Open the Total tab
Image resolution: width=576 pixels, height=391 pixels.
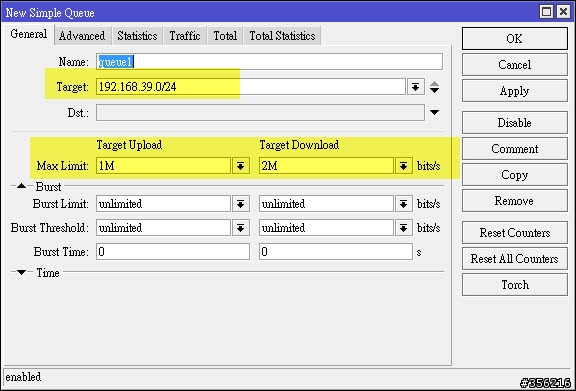tap(225, 36)
